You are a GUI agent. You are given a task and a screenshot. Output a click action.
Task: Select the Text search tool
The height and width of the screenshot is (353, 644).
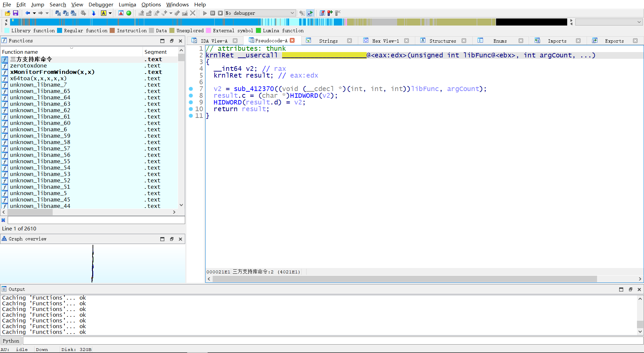66,13
